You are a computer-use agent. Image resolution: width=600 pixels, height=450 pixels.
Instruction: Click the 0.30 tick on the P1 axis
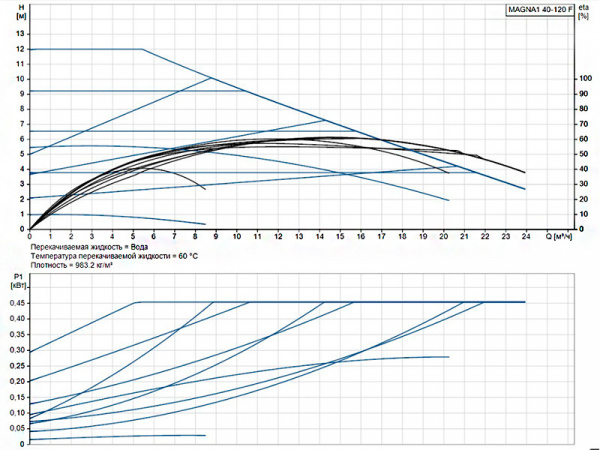click(17, 350)
